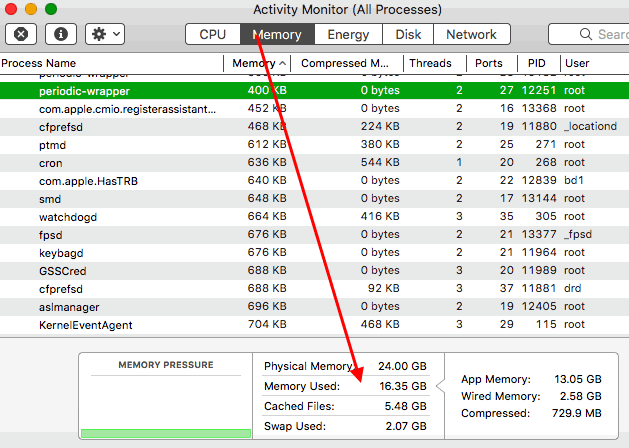Screen dimensions: 629x448
Task: Click the Quit Process (X) toolbar button
Action: click(x=21, y=34)
